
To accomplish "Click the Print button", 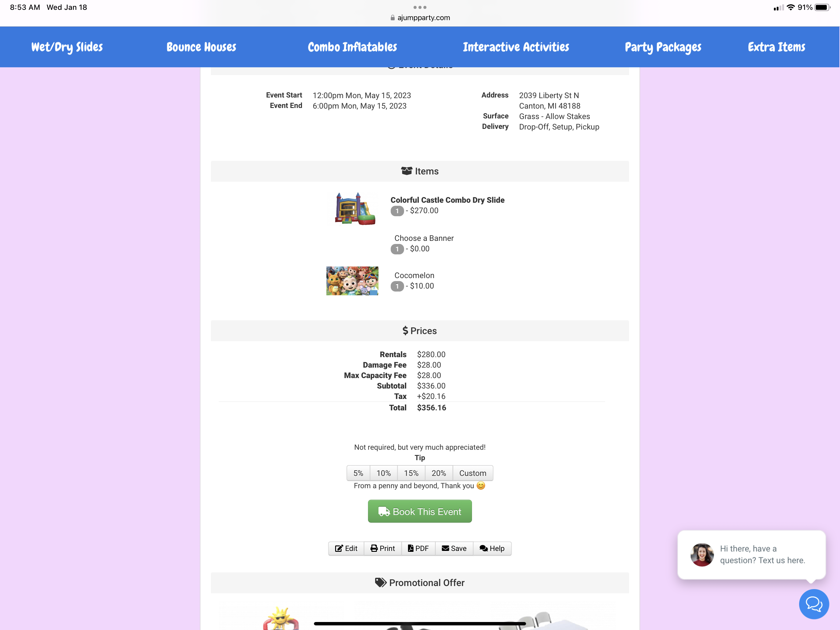I will (382, 548).
